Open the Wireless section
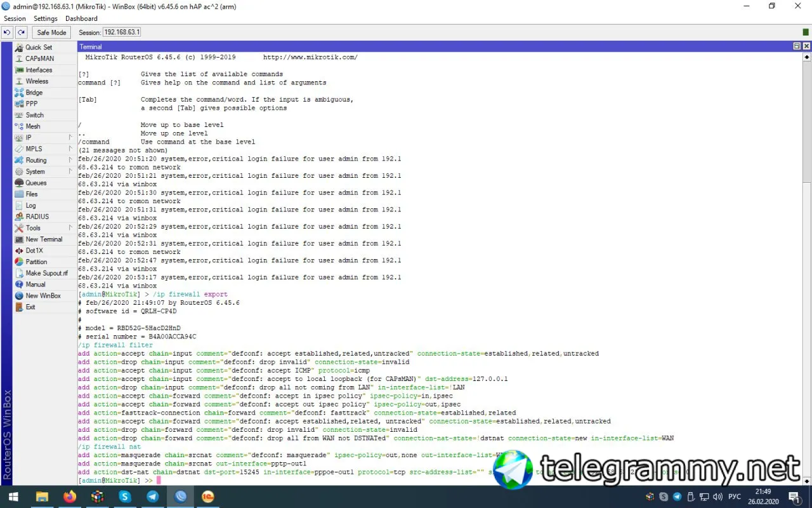The image size is (812, 508). tap(37, 81)
